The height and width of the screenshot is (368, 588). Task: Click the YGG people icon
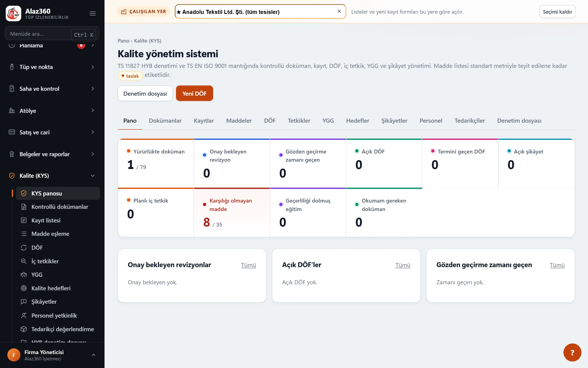pos(24,275)
